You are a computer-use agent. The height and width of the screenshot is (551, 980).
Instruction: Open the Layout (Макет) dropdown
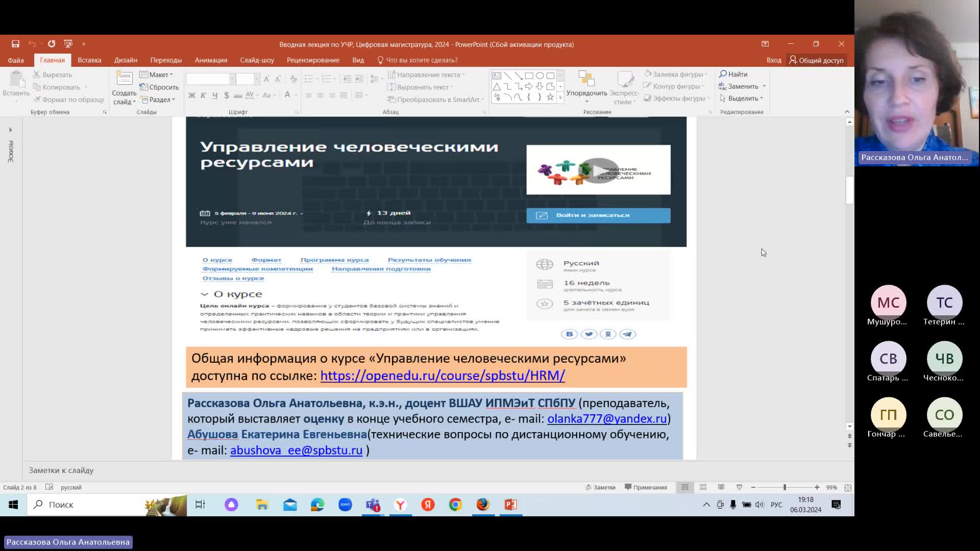click(157, 74)
